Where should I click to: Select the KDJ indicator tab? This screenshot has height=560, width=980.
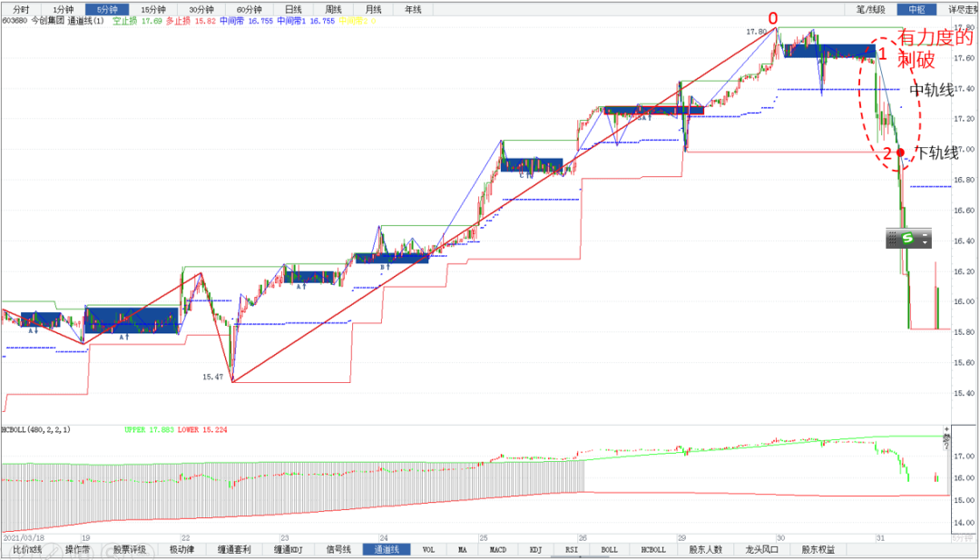coord(535,549)
